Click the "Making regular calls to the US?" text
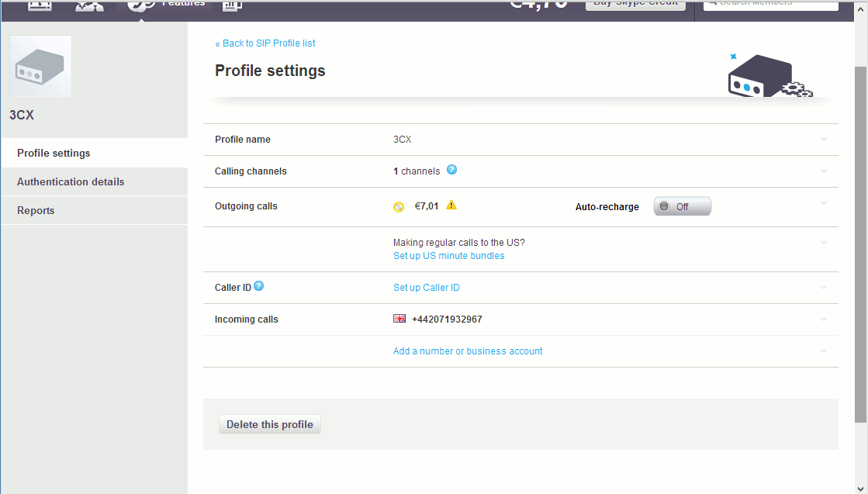The image size is (868, 494). pos(459,242)
